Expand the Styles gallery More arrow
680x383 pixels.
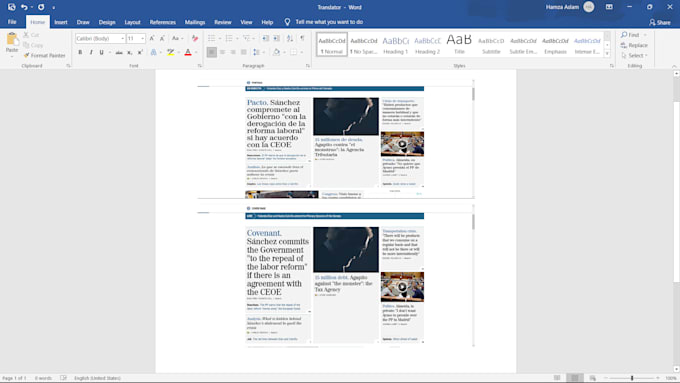pos(607,54)
